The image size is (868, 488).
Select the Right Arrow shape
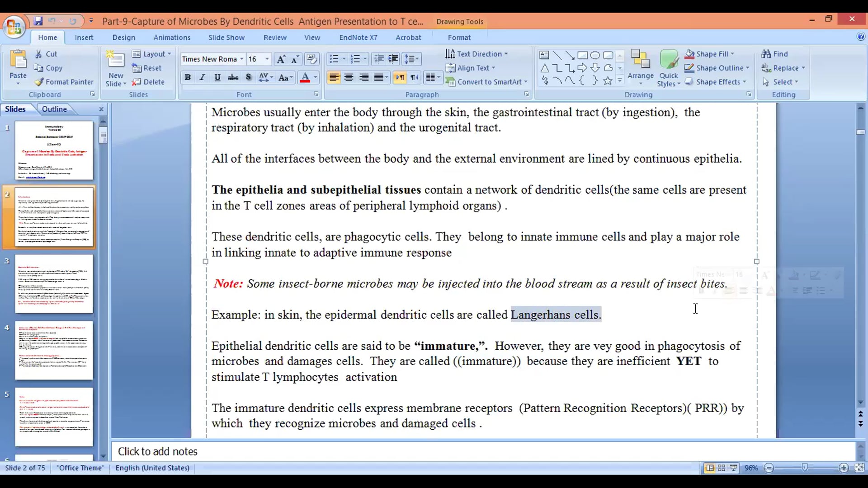click(x=582, y=68)
